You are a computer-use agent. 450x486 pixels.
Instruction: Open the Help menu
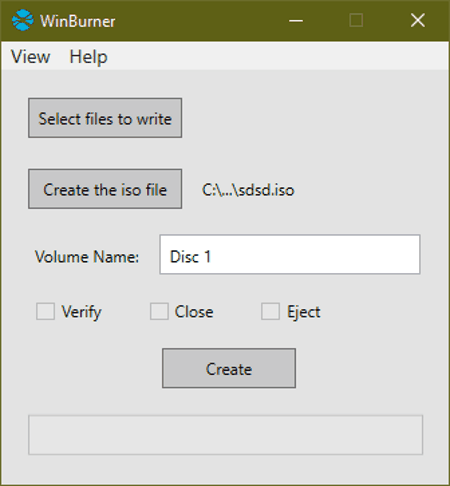88,57
